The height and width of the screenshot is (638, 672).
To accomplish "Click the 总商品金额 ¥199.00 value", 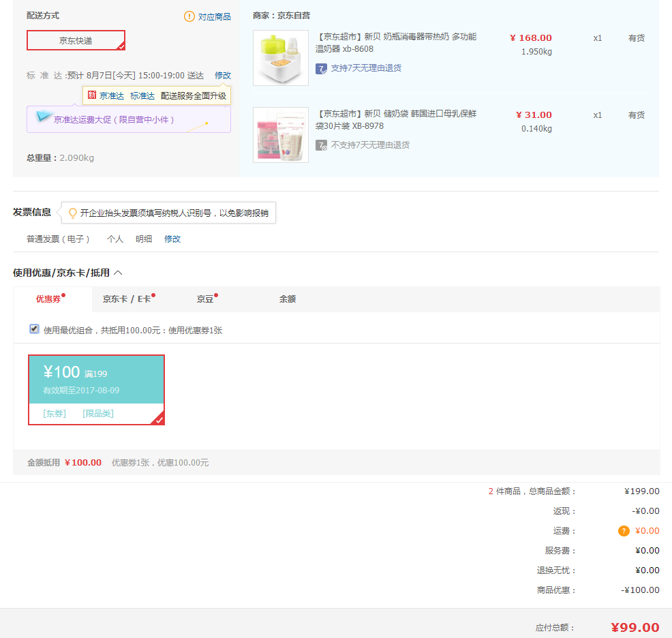I will click(641, 491).
